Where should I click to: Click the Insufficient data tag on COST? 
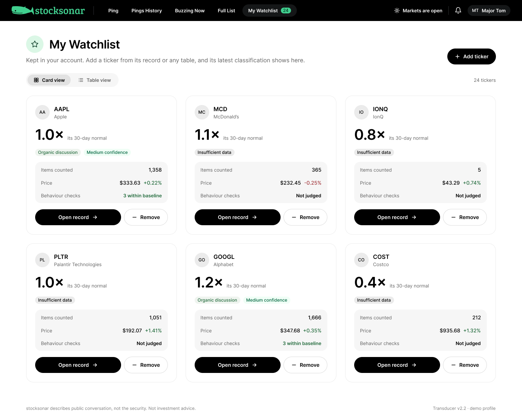[x=374, y=300]
